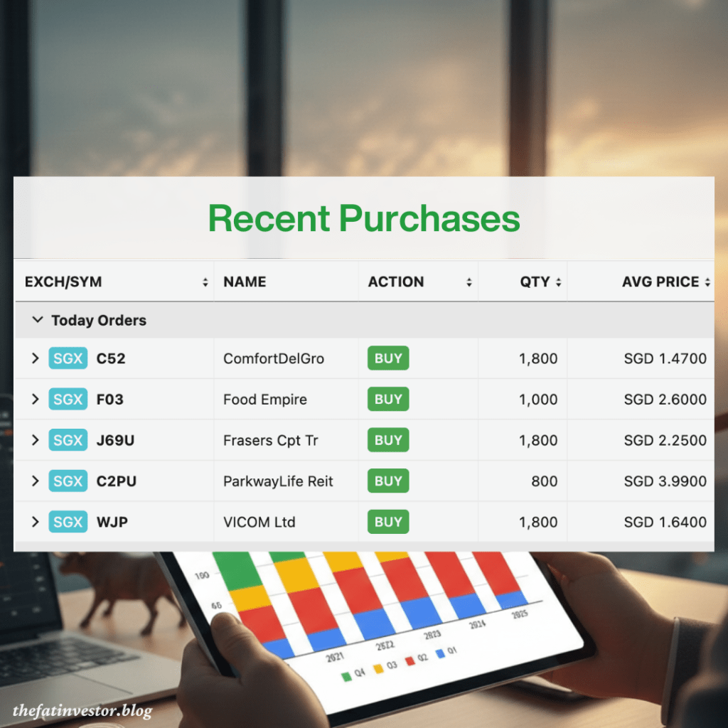The height and width of the screenshot is (728, 728).
Task: Click BUY label for ParkwayLife Reit
Action: 388,481
